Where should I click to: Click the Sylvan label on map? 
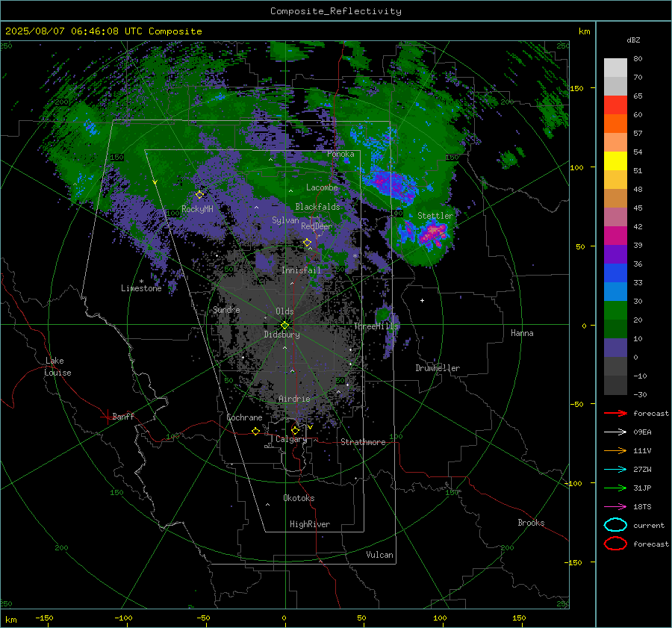[285, 220]
